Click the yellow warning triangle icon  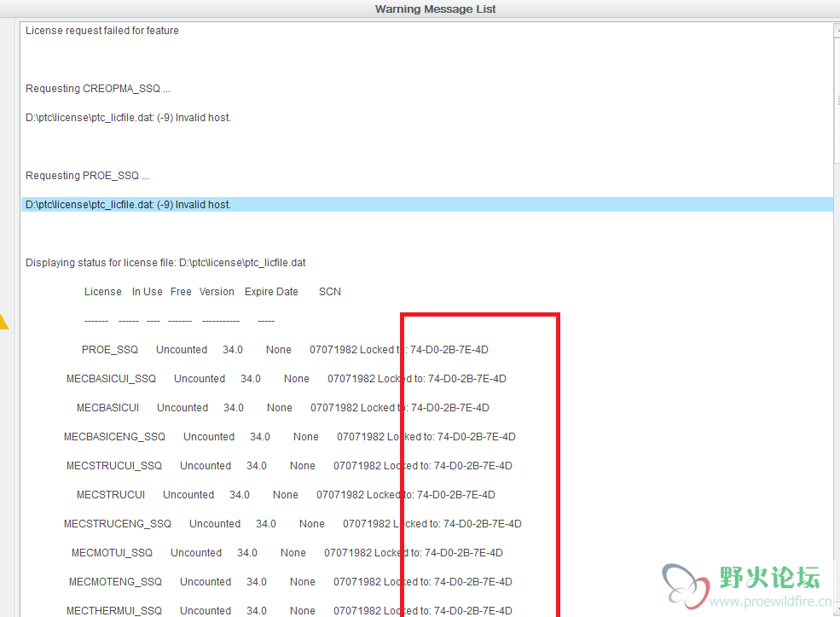(3, 321)
